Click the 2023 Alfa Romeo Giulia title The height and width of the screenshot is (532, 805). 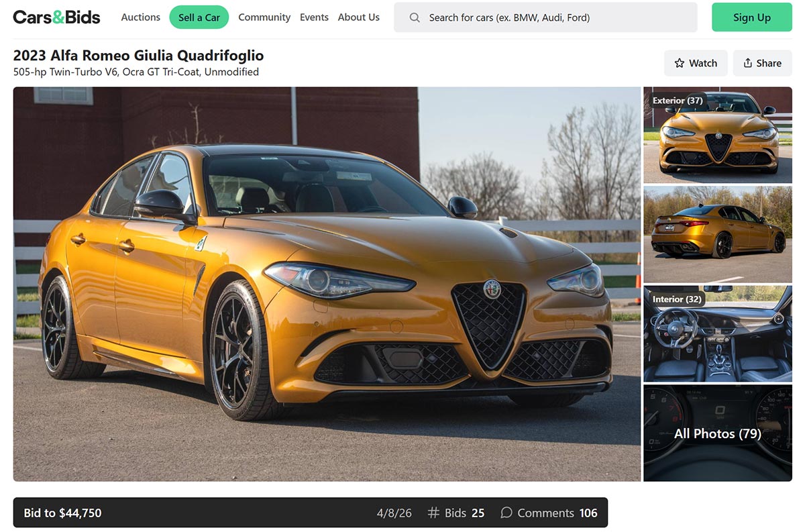click(138, 56)
